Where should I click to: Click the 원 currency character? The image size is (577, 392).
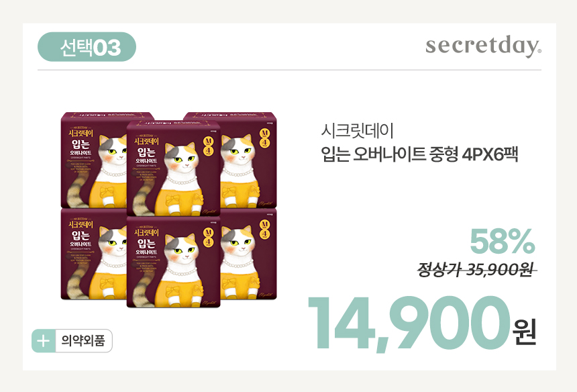(525, 332)
